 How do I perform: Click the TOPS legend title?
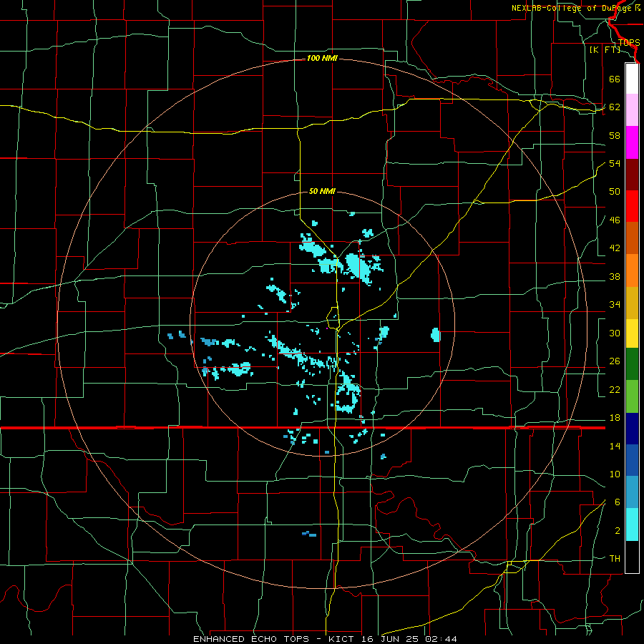[629, 42]
